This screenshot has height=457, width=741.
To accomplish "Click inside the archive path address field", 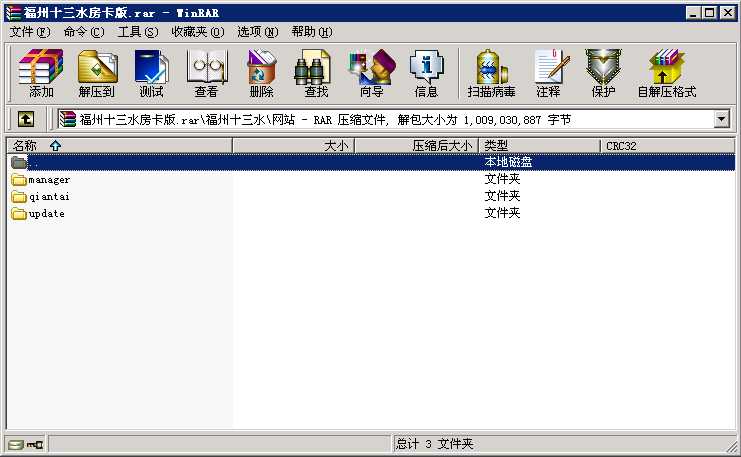I will click(395, 119).
